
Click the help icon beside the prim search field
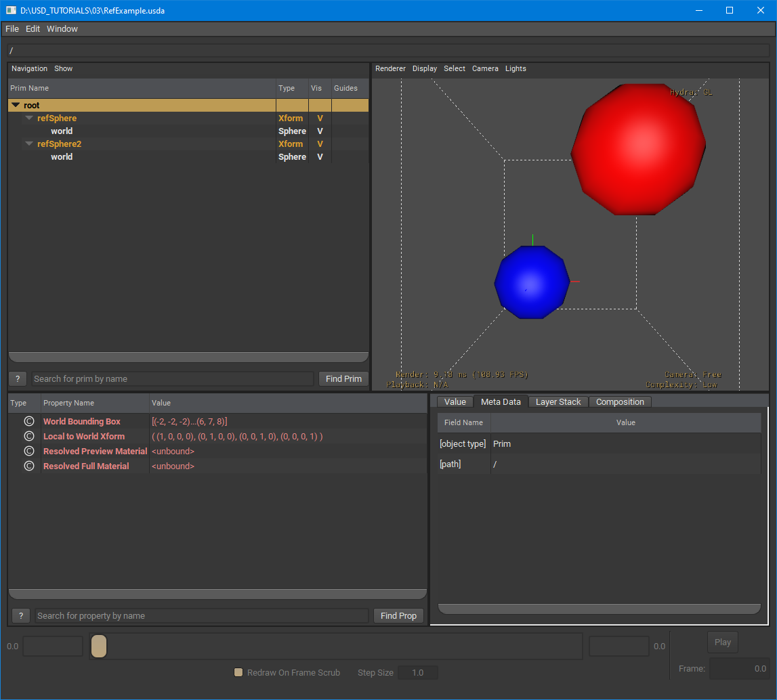click(x=18, y=378)
